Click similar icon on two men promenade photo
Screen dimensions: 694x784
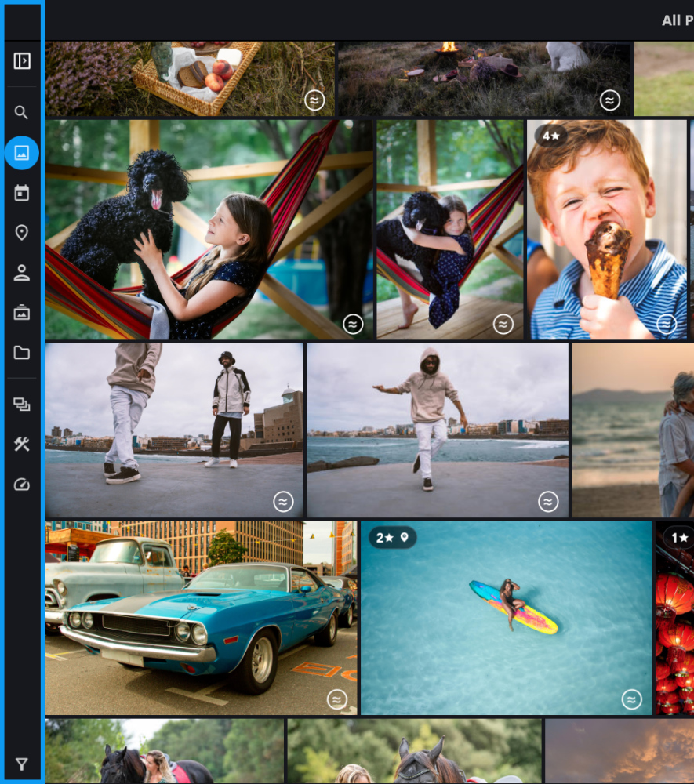pos(284,502)
